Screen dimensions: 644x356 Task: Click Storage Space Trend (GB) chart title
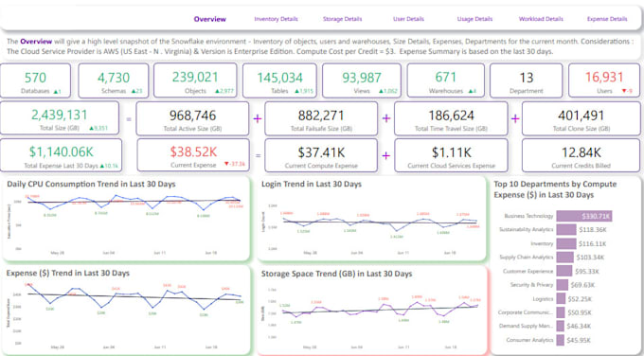point(337,274)
